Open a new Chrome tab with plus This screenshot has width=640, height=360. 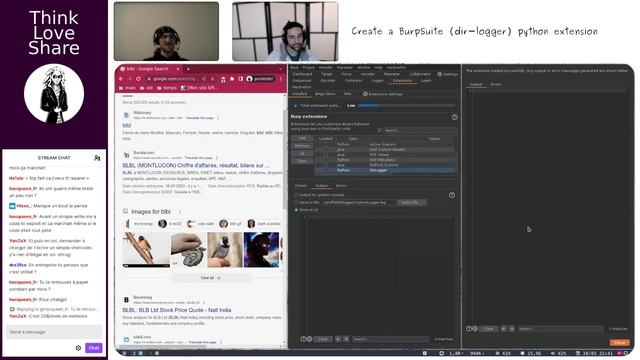[188, 69]
